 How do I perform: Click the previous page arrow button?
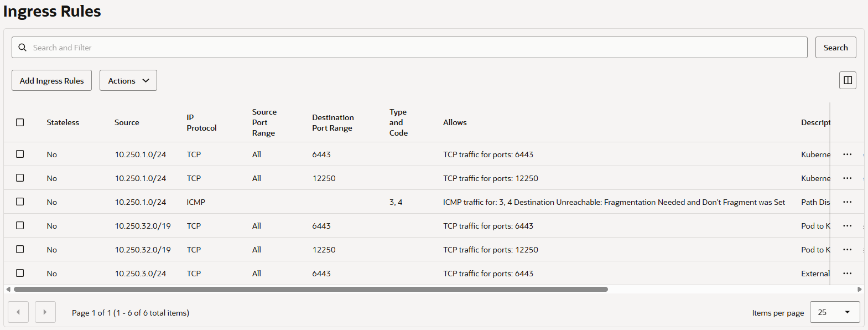coord(18,312)
